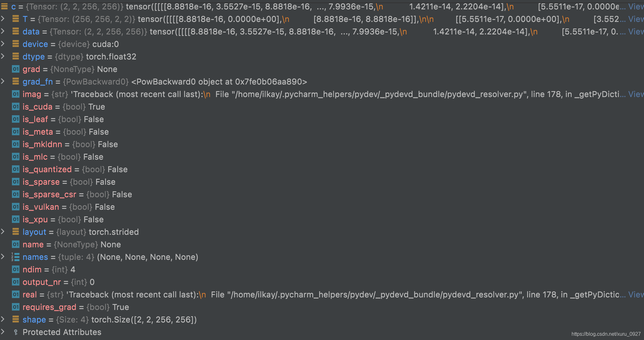The height and width of the screenshot is (340, 644).
Task: Expand the 'layout' torch.strided entry
Action: tap(4, 233)
